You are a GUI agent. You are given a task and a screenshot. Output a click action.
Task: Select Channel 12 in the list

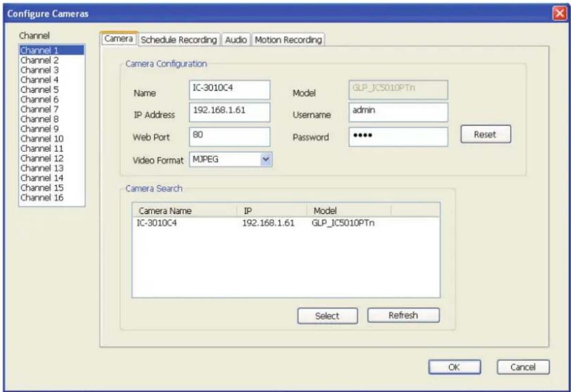pyautogui.click(x=52, y=158)
